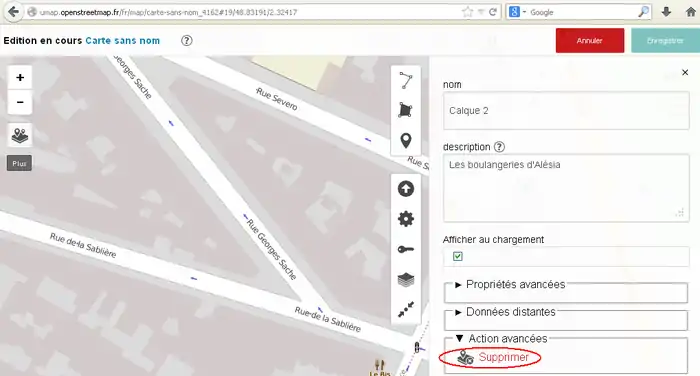Open search engine dropdown next to Google icon
Viewport: 700px width, 376px height.
pyautogui.click(x=525, y=12)
